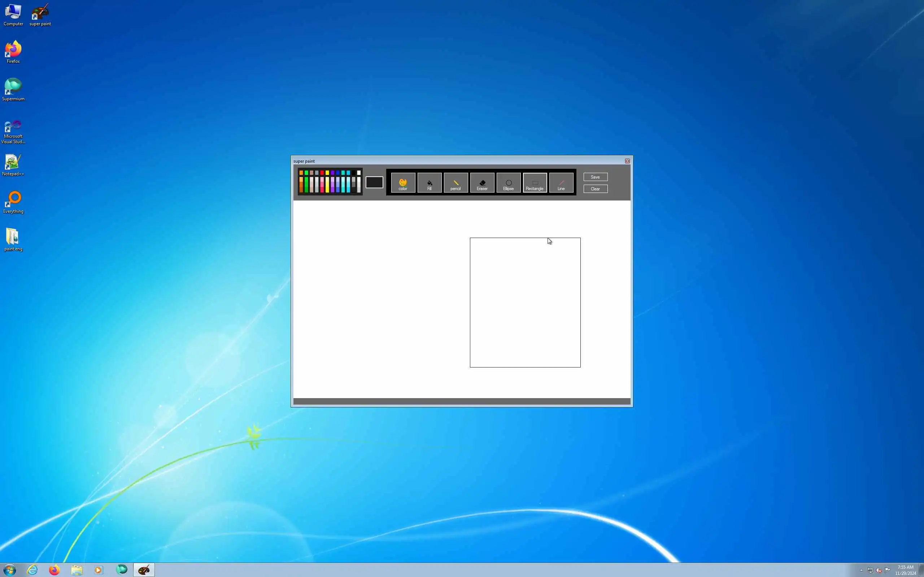Pick the Ellipse shape tool
This screenshot has height=577, width=924.
tap(508, 183)
